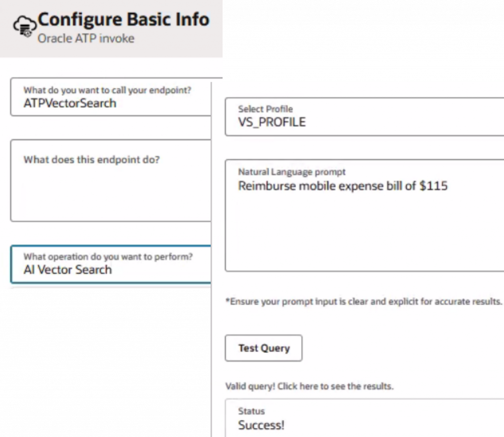Click the Success! status text
Screen dimensions: 504x437
(x=261, y=425)
